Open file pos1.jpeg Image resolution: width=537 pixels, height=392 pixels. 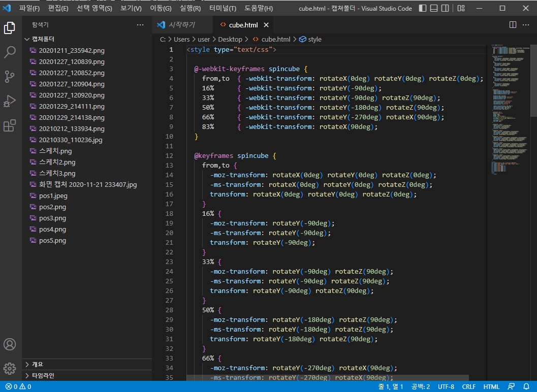[x=87, y=196]
